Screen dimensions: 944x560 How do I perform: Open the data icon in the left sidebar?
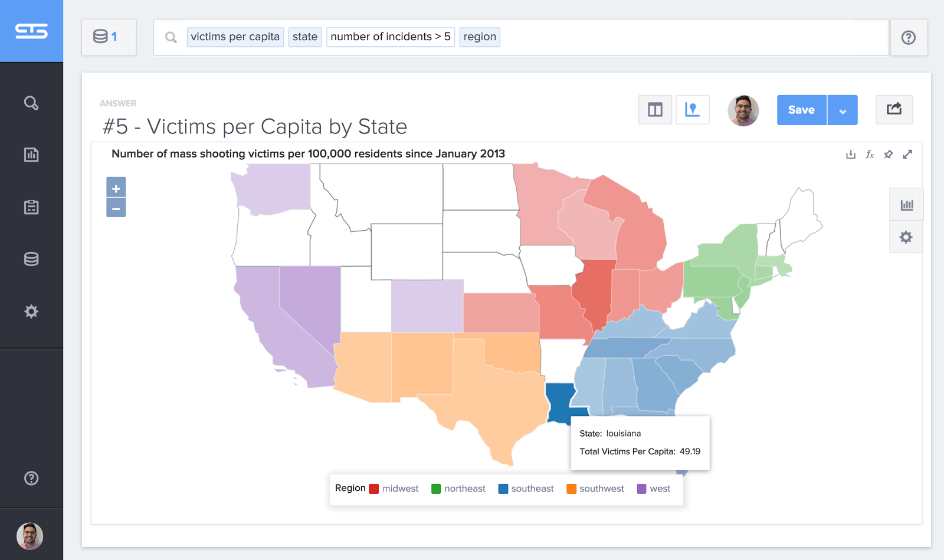[x=31, y=259]
